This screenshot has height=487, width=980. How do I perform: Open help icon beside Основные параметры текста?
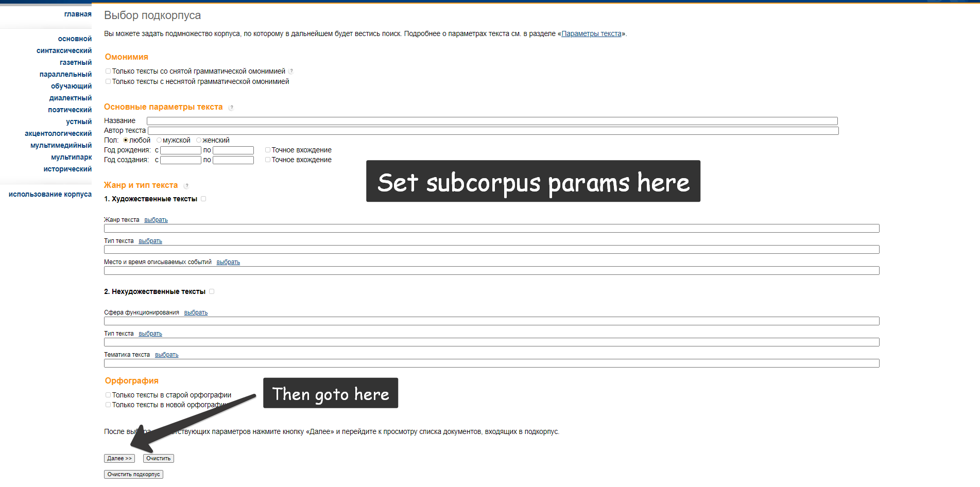[x=231, y=108]
